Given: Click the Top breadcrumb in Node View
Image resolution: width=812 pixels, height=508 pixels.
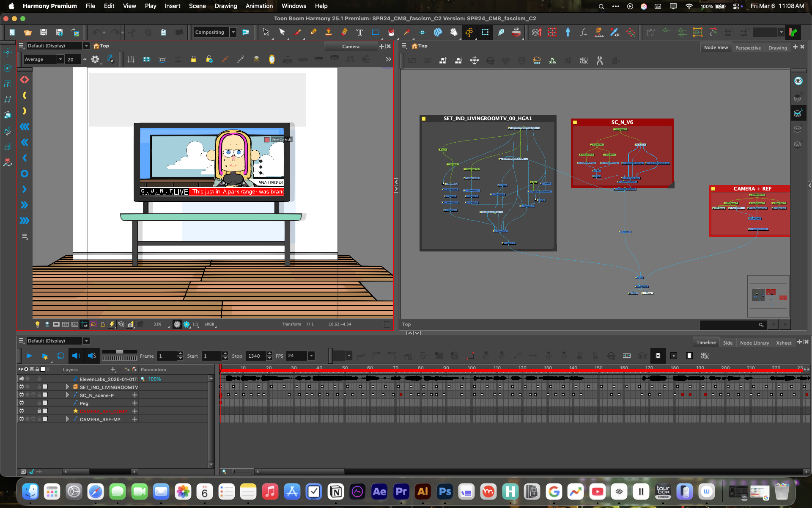Looking at the screenshot, I should (422, 46).
